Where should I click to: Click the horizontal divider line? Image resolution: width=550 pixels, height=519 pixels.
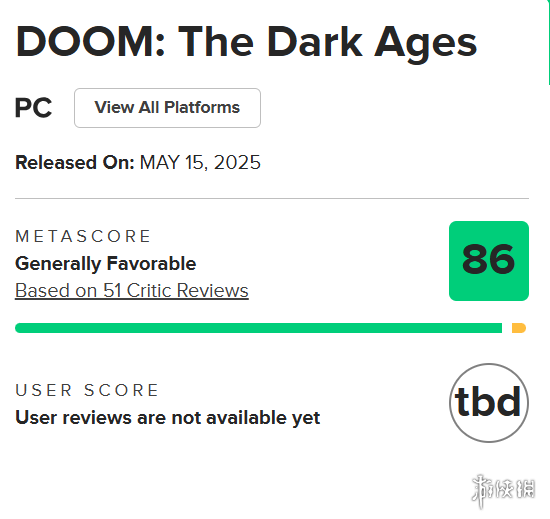coord(272,198)
